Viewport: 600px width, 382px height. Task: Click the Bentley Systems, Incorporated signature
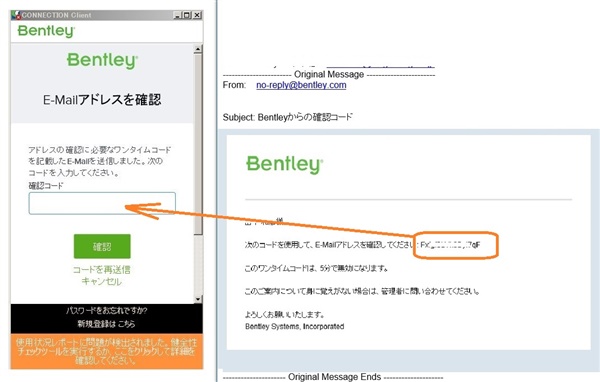pos(295,326)
